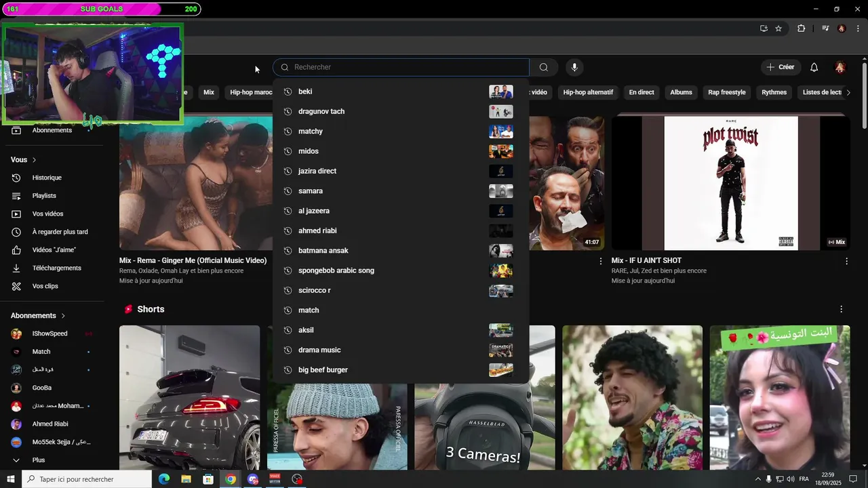
Task: Open the system tray volume icon
Action: coord(791,479)
